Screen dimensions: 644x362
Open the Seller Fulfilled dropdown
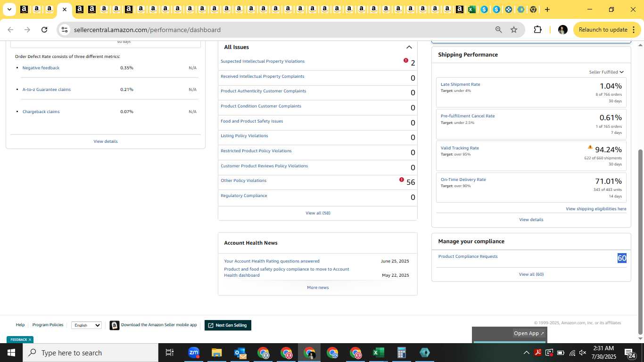point(606,72)
